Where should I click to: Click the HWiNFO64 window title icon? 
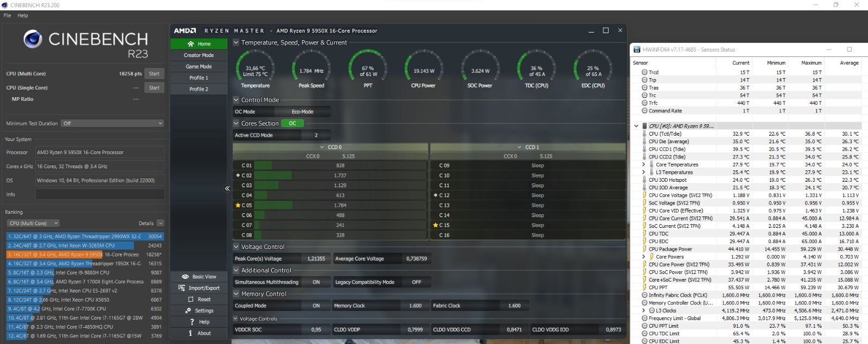coord(636,49)
